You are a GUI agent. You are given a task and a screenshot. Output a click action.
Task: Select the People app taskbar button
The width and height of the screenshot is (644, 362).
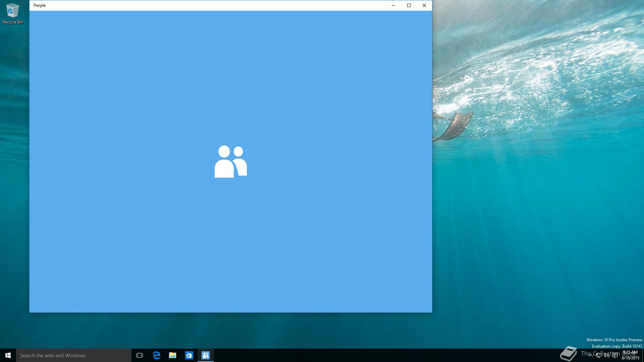pos(206,355)
